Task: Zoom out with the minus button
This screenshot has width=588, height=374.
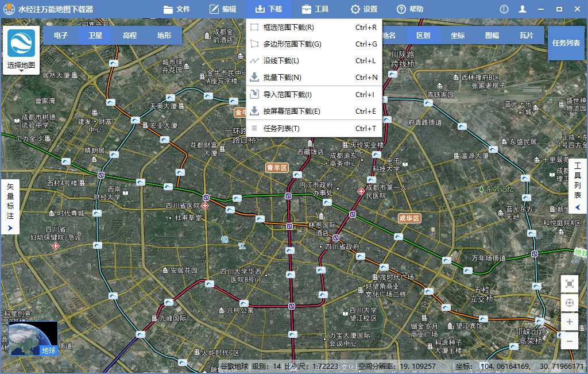Action: [569, 341]
